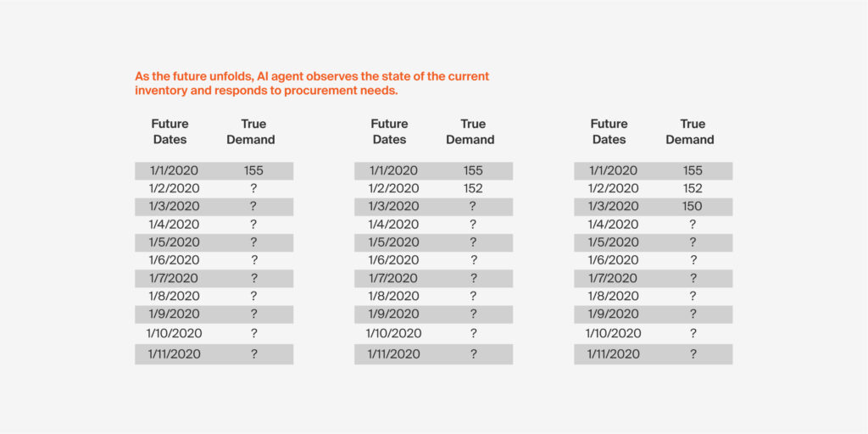Screen dimensions: 868x434
Task: Click the Future Dates header of the left table
Action: tap(170, 131)
